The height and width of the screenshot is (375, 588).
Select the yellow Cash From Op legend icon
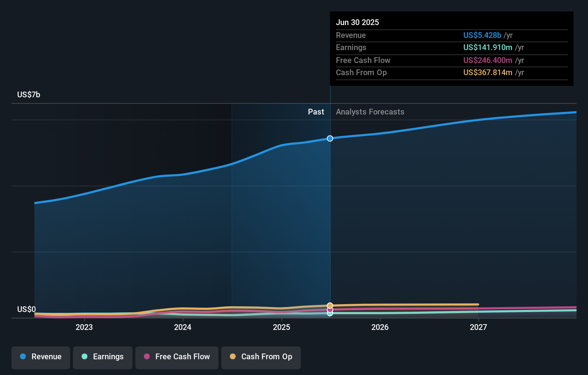pos(233,357)
